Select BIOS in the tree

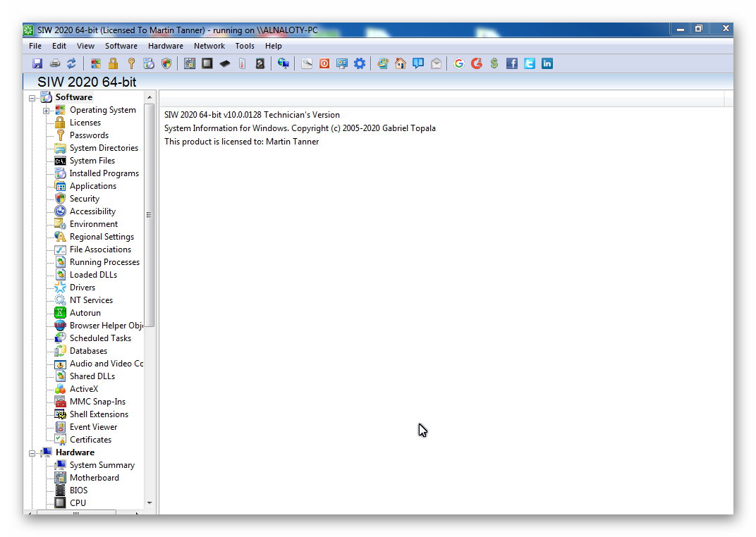[78, 490]
